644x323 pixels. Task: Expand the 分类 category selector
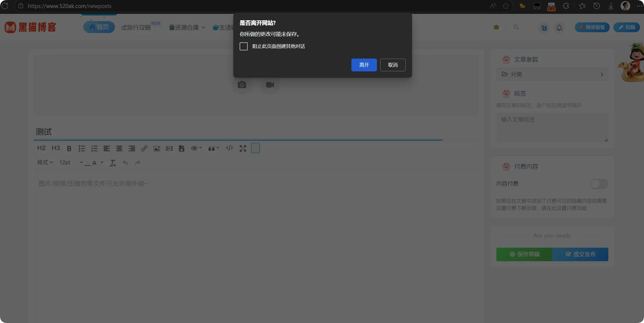pyautogui.click(x=552, y=74)
